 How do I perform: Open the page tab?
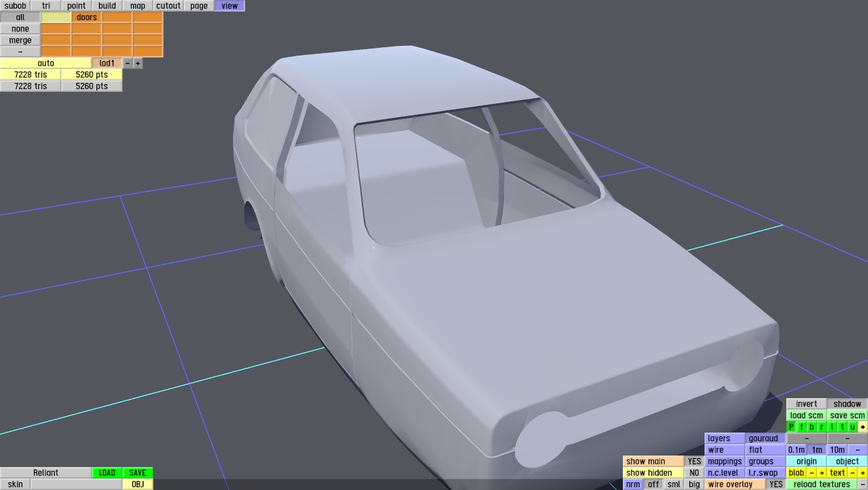(199, 6)
